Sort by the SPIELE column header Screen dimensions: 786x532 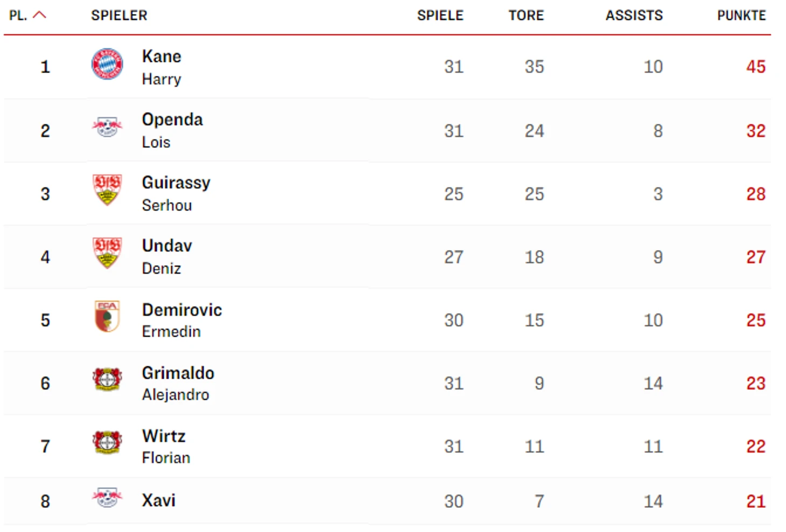click(x=440, y=16)
